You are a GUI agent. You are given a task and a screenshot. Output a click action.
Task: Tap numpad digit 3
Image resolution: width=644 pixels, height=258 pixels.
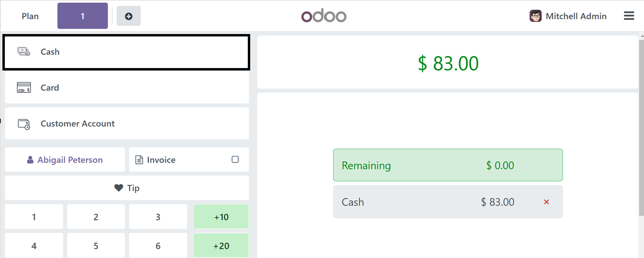[158, 217]
